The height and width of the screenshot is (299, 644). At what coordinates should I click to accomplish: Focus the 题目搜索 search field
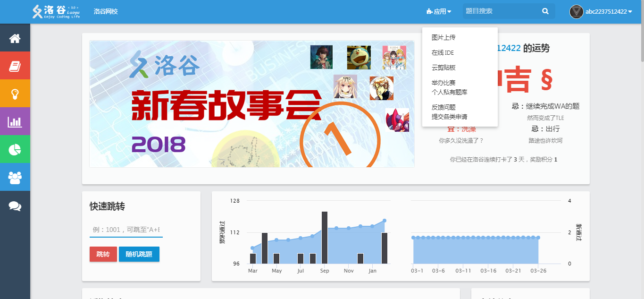click(501, 11)
